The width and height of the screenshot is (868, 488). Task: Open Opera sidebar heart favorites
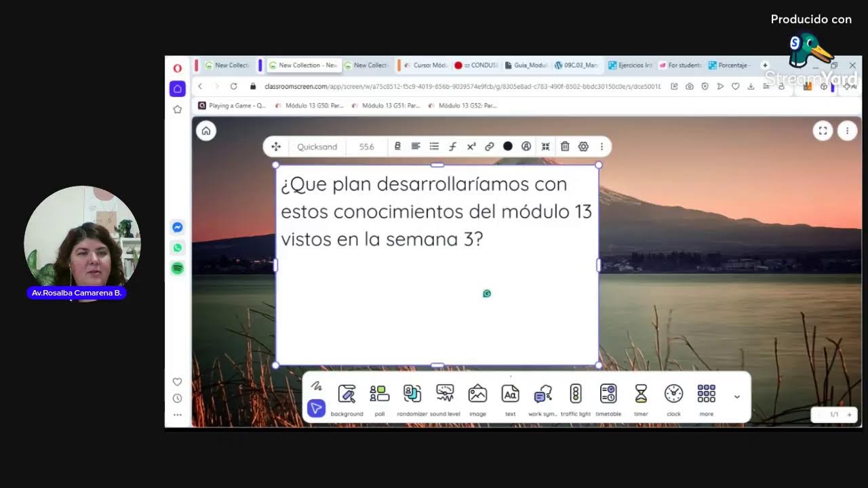(x=177, y=382)
